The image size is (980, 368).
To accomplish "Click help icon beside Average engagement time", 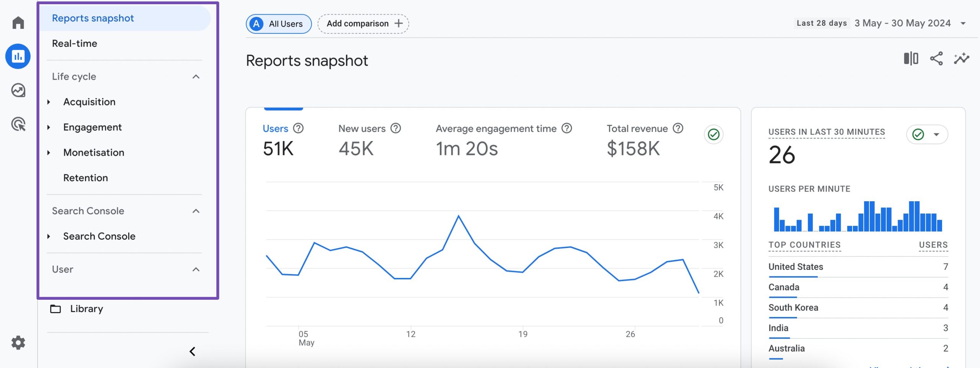I will coord(567,128).
